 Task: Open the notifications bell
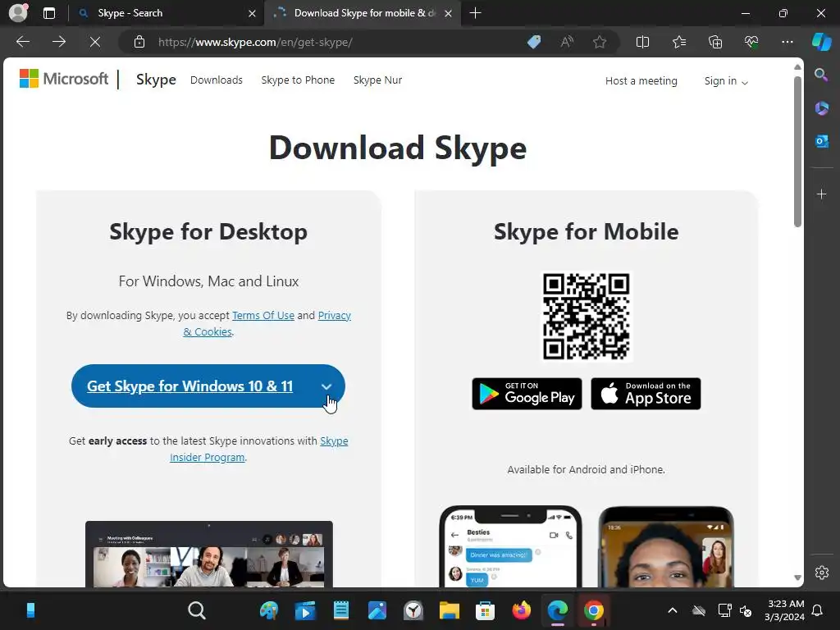click(x=818, y=610)
